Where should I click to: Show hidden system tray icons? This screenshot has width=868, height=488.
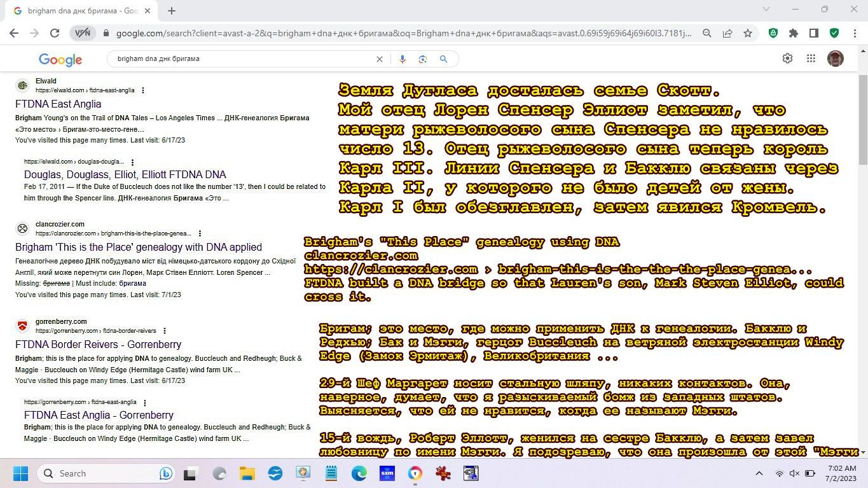tap(759, 473)
